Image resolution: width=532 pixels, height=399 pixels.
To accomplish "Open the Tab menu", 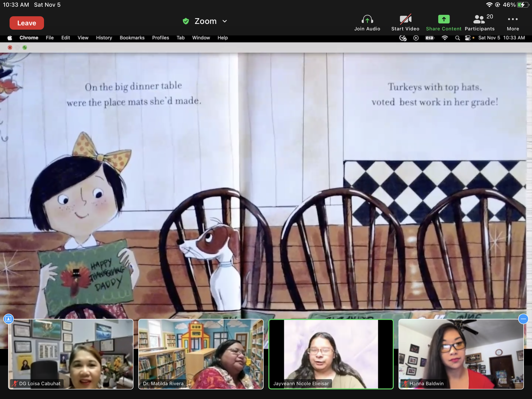I will click(180, 38).
